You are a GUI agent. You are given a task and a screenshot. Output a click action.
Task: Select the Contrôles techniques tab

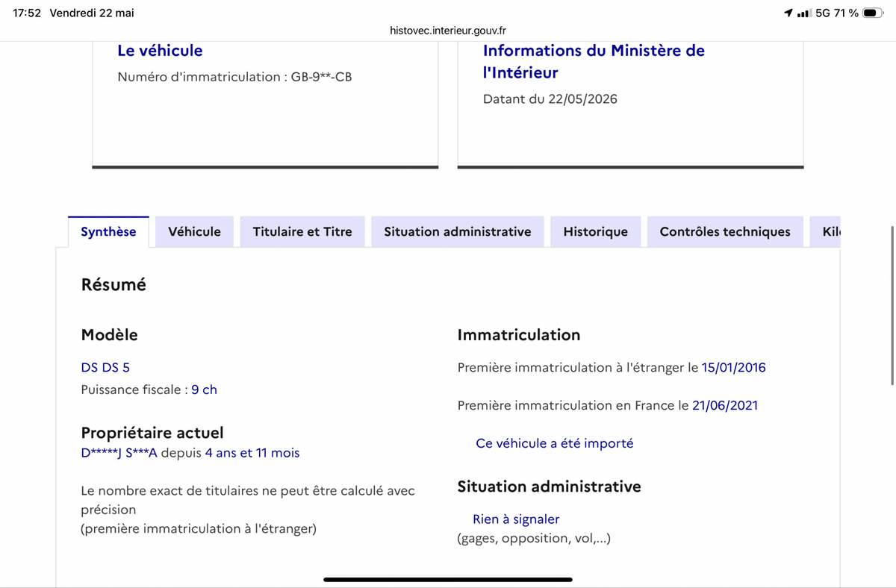tap(725, 231)
